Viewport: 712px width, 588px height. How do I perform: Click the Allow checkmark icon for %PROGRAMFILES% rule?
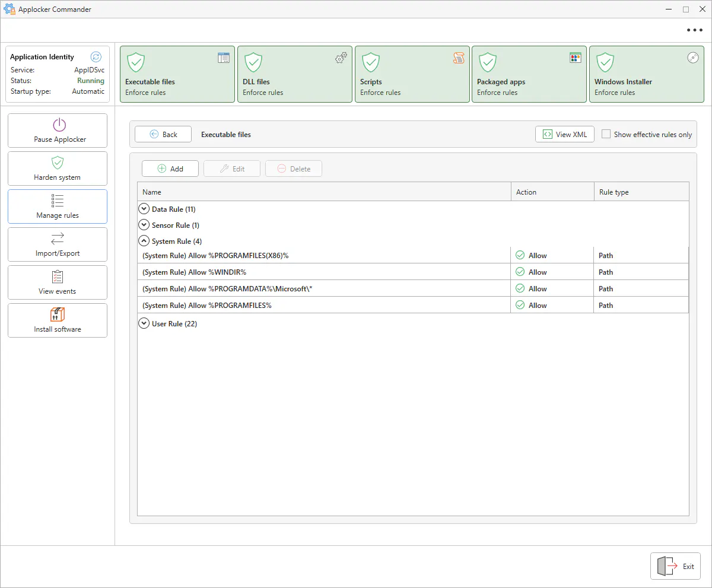[x=520, y=305]
